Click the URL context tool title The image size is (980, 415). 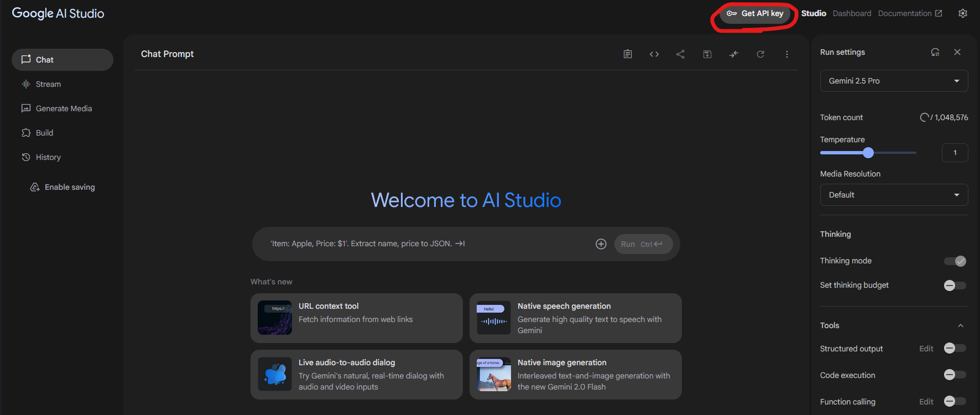coord(329,306)
